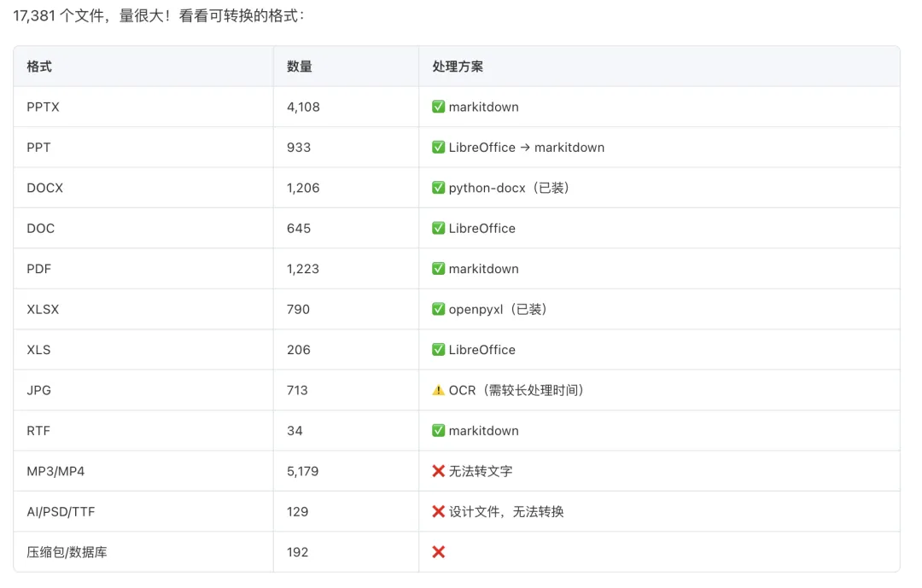Click the green checkmark in DOCX row
Image resolution: width=922 pixels, height=588 pixels.
(x=438, y=188)
